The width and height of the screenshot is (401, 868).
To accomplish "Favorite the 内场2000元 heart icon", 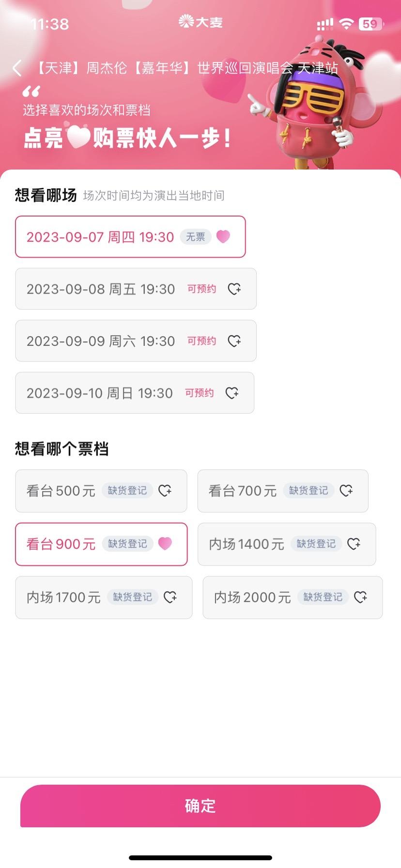I will (361, 597).
